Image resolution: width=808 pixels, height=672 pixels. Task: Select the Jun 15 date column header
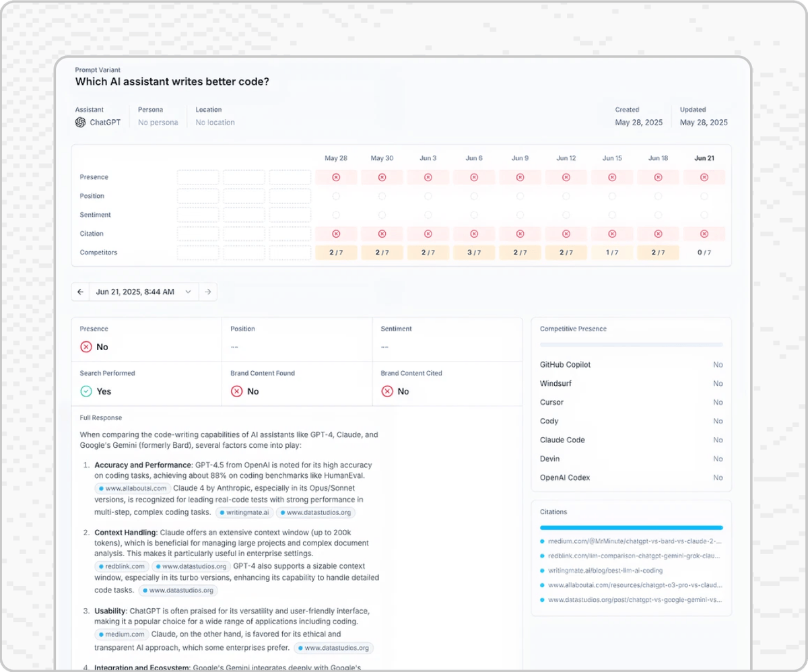612,158
